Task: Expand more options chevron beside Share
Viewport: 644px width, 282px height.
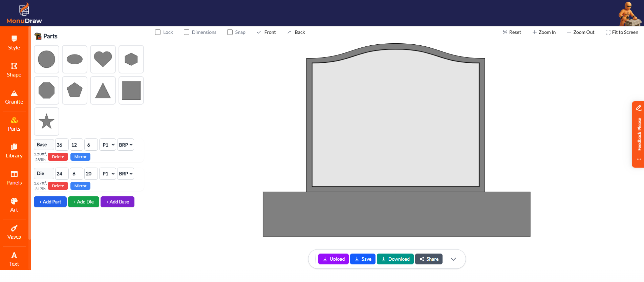Action: coord(453,259)
